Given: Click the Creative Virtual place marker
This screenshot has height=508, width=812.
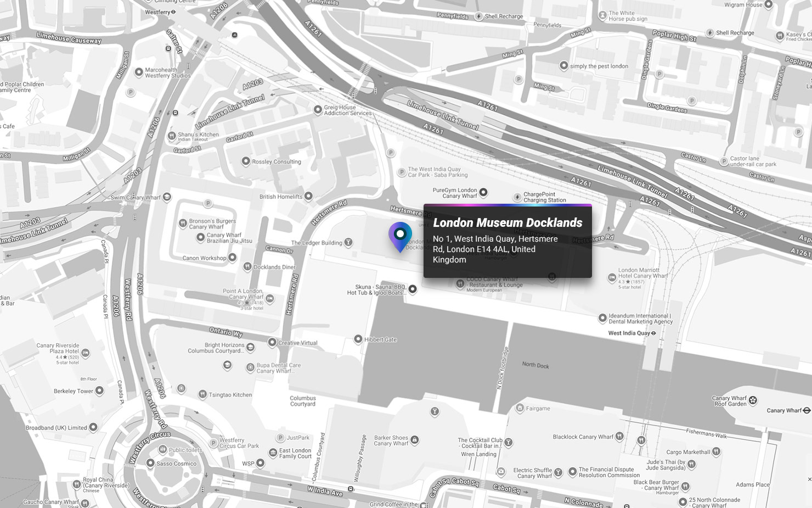Looking at the screenshot, I should 272,342.
